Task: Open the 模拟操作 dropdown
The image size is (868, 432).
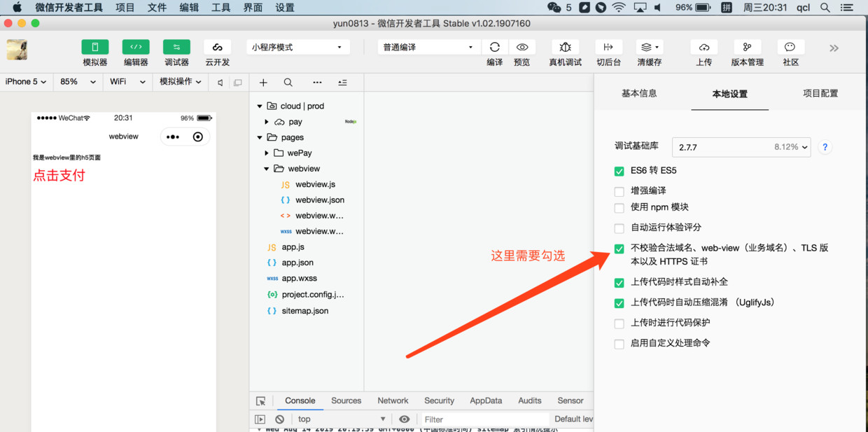Action: pyautogui.click(x=180, y=82)
